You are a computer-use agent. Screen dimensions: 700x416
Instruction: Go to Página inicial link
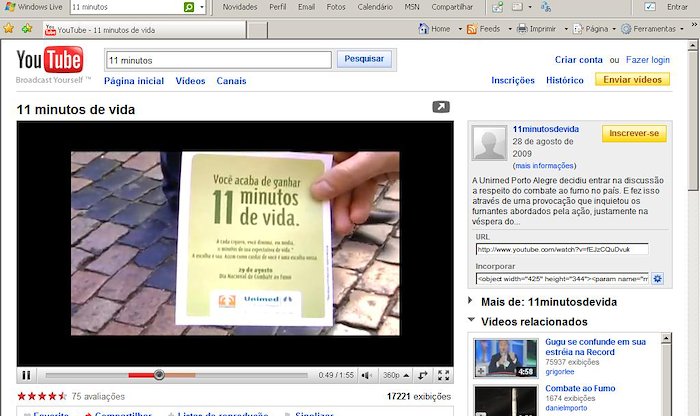[x=134, y=81]
